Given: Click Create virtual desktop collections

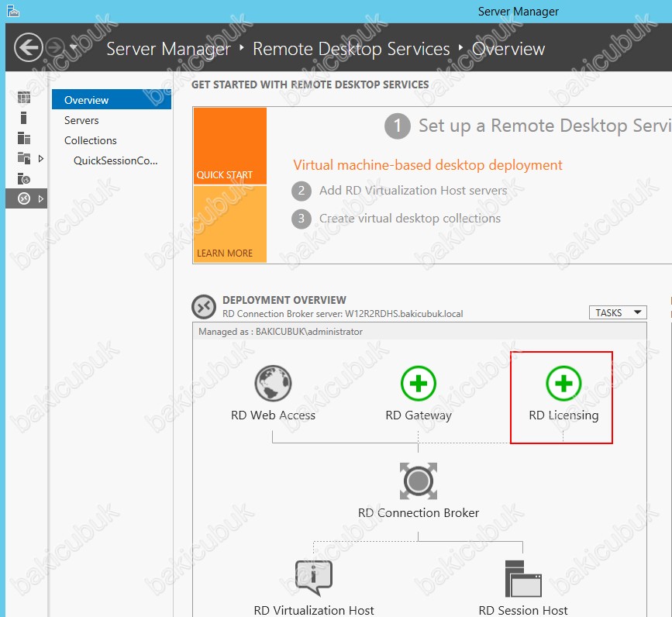Looking at the screenshot, I should [x=410, y=219].
